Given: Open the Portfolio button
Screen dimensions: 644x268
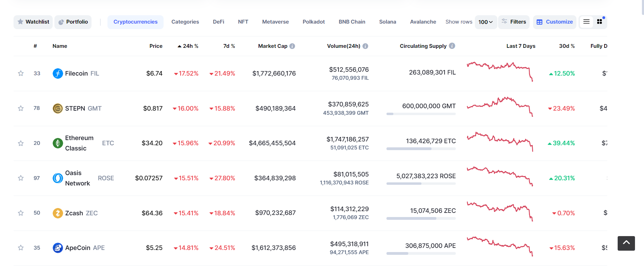Looking at the screenshot, I should click(73, 22).
